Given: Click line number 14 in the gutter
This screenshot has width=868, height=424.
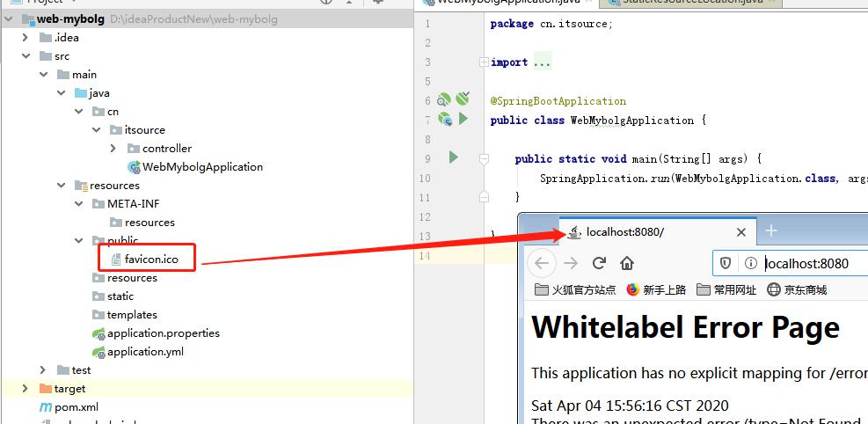Looking at the screenshot, I should (425, 256).
